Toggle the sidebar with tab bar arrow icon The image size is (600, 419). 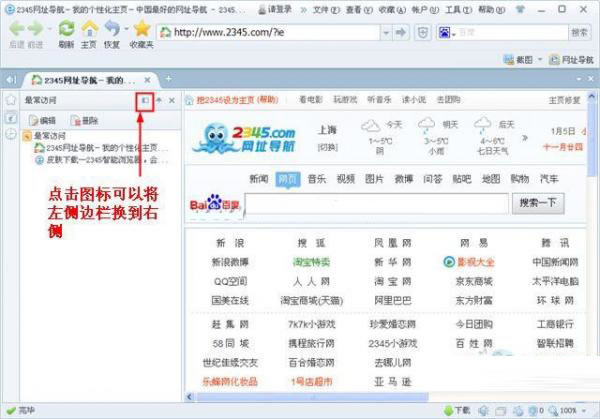click(x=11, y=80)
